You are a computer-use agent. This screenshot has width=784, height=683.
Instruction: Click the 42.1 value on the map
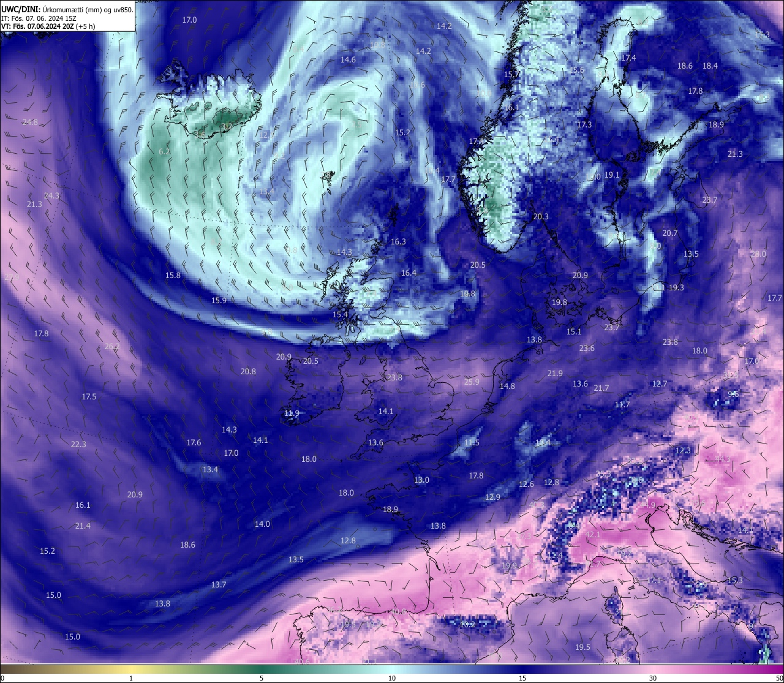coord(593,535)
